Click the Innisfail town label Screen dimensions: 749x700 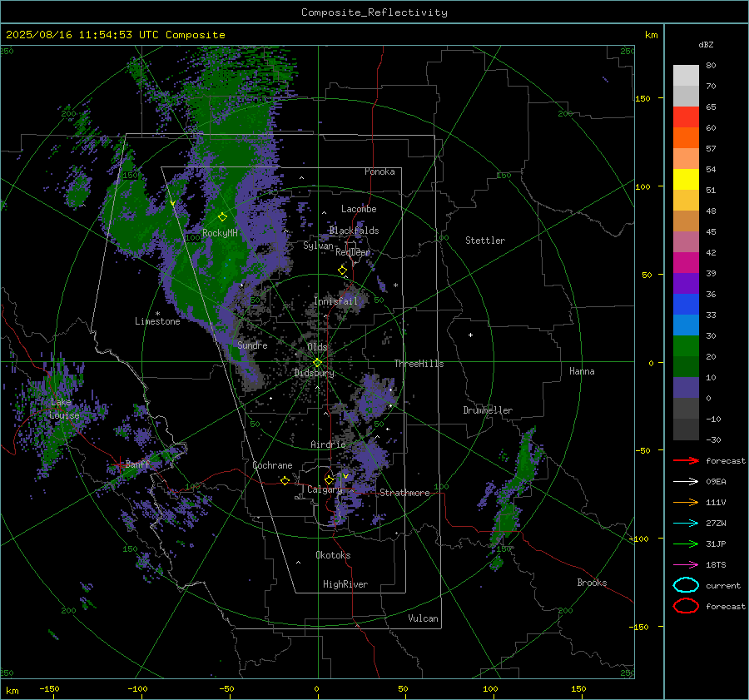336,301
